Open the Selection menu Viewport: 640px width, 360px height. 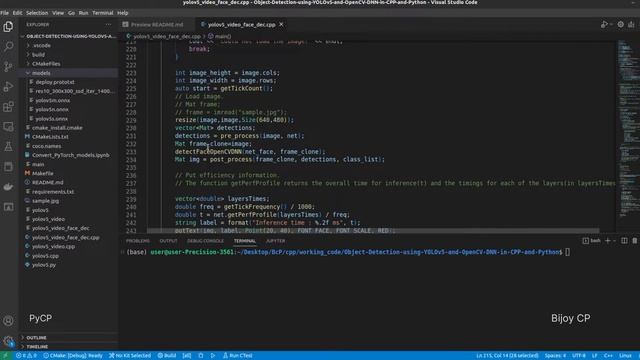37,13
